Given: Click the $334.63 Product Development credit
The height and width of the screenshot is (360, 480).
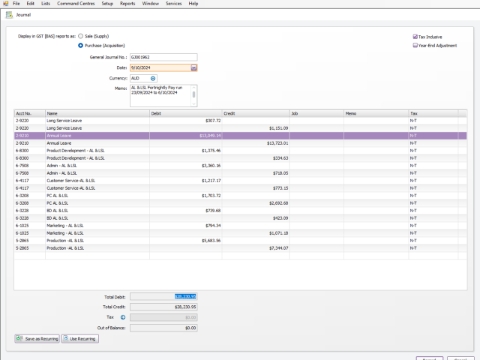Looking at the screenshot, I should pos(256,158).
